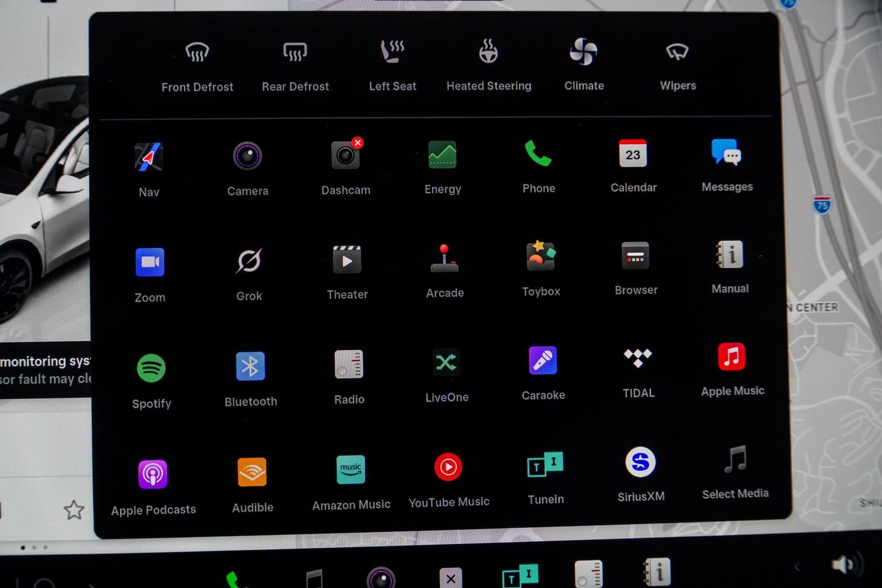Open the Energy app
The width and height of the screenshot is (882, 588).
click(x=443, y=154)
